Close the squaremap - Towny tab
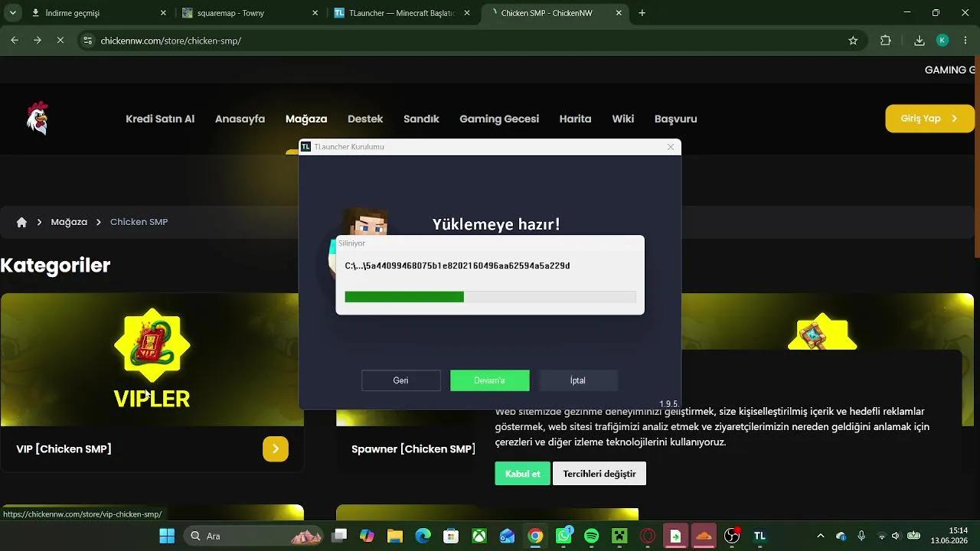Image resolution: width=980 pixels, height=551 pixels. [x=315, y=13]
